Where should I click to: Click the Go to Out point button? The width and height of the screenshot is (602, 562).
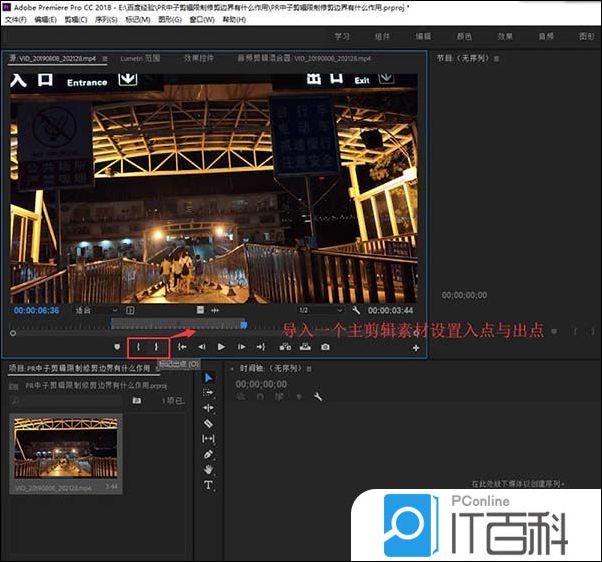pyautogui.click(x=261, y=347)
